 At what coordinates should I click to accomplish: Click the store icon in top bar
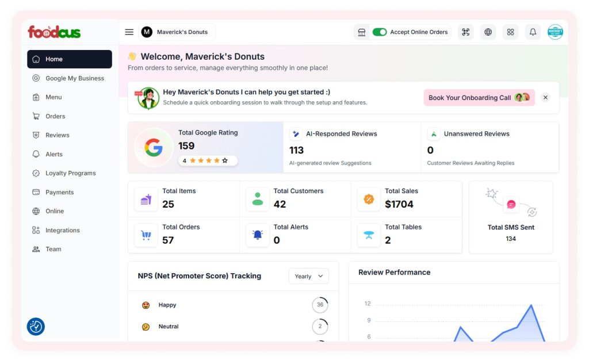(x=362, y=32)
